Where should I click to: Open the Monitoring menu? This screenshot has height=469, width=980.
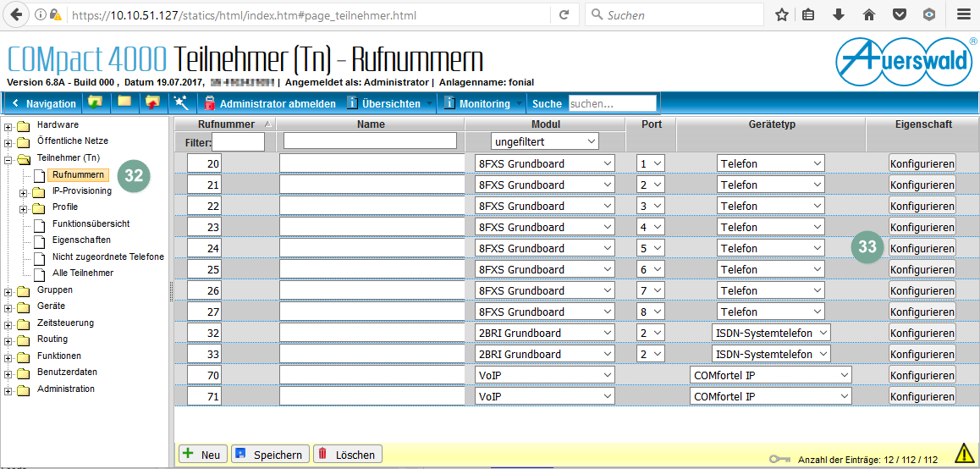click(x=484, y=103)
